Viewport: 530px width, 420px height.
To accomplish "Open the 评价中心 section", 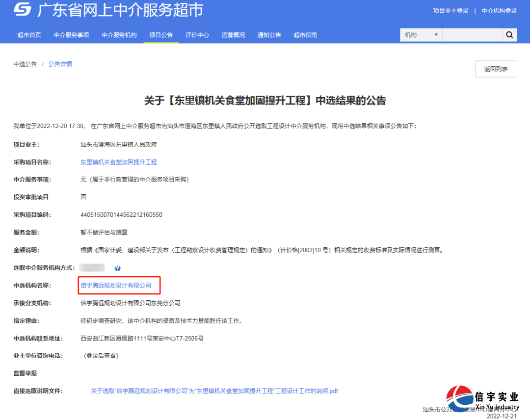I will coord(197,35).
